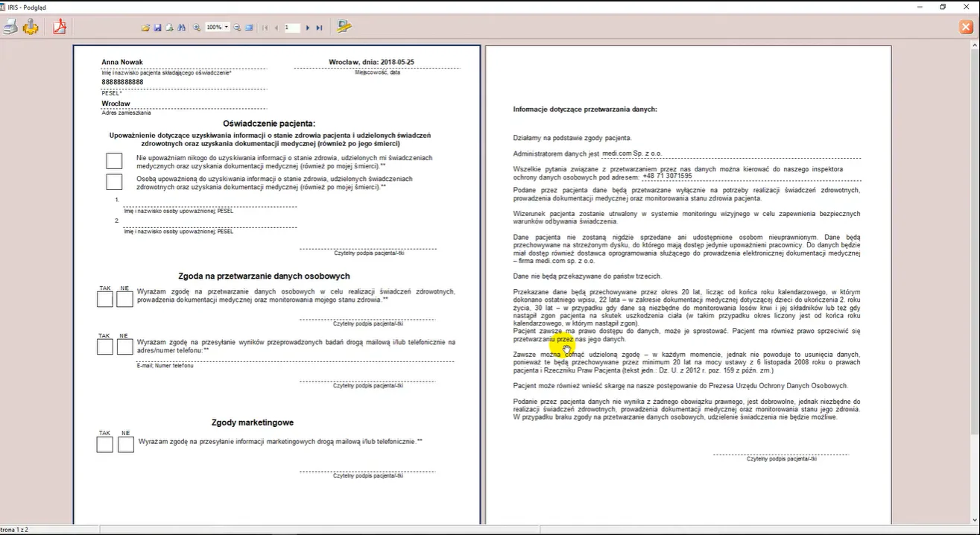Search text with the binoculars icon
Screen dimensions: 980x535
pos(181,28)
